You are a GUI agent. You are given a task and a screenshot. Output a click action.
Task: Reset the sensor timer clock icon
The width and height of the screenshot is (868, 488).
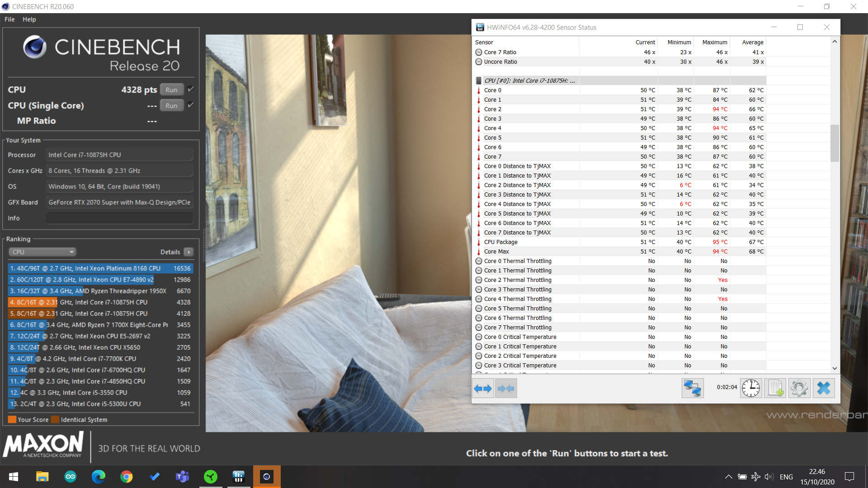click(x=751, y=388)
